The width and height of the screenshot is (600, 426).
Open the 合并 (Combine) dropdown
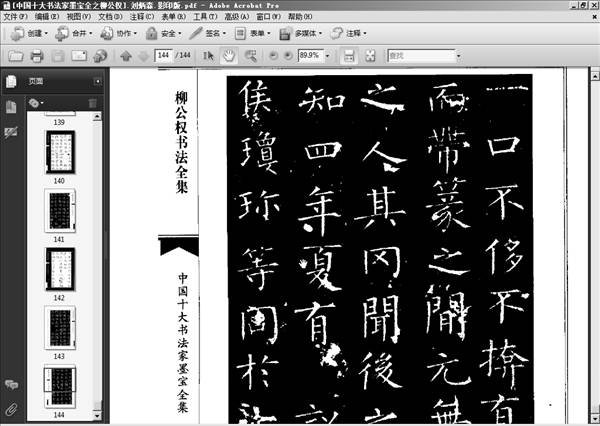point(74,34)
